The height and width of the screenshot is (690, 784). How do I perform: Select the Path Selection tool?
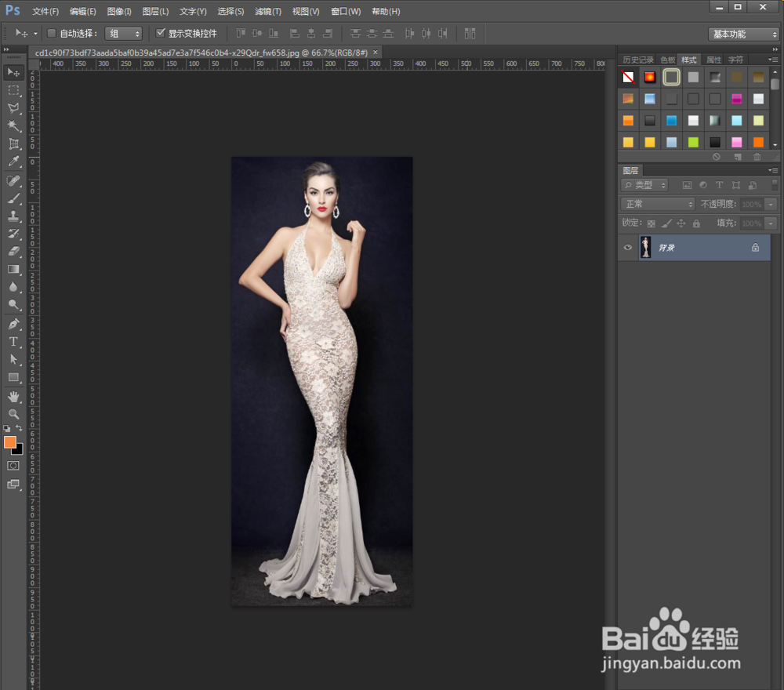[13, 359]
